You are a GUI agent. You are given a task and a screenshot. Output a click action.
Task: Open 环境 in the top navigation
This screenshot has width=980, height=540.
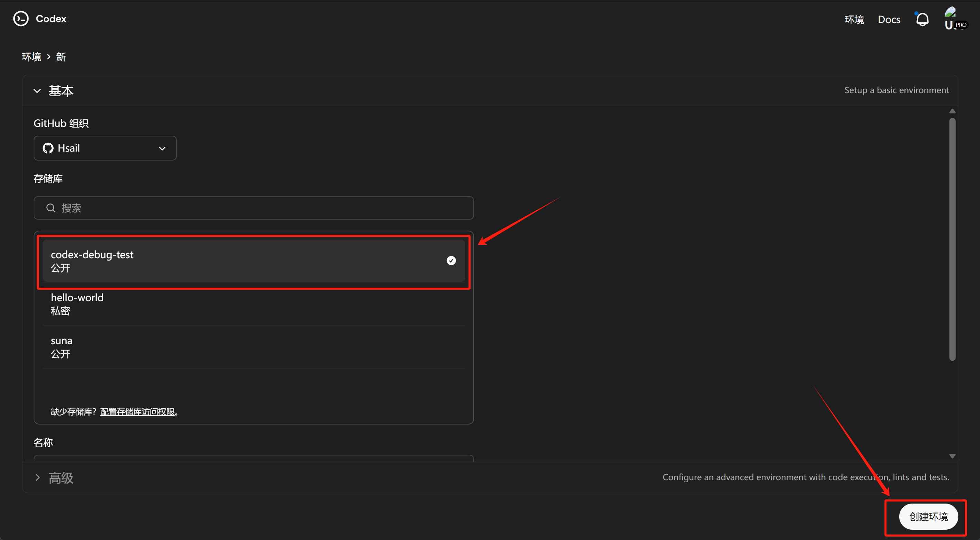(x=854, y=19)
